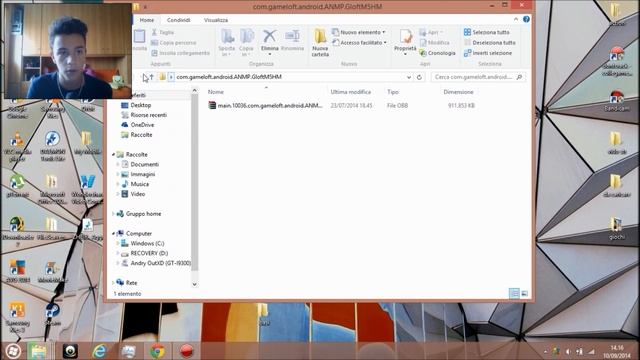Click the address bar path
Image resolution: width=640 pixels, height=360 pixels.
[x=229, y=77]
